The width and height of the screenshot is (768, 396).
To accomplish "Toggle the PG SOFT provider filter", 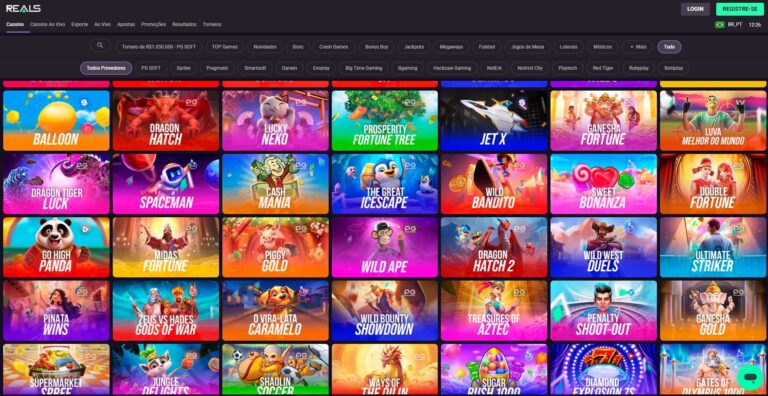I will click(151, 68).
